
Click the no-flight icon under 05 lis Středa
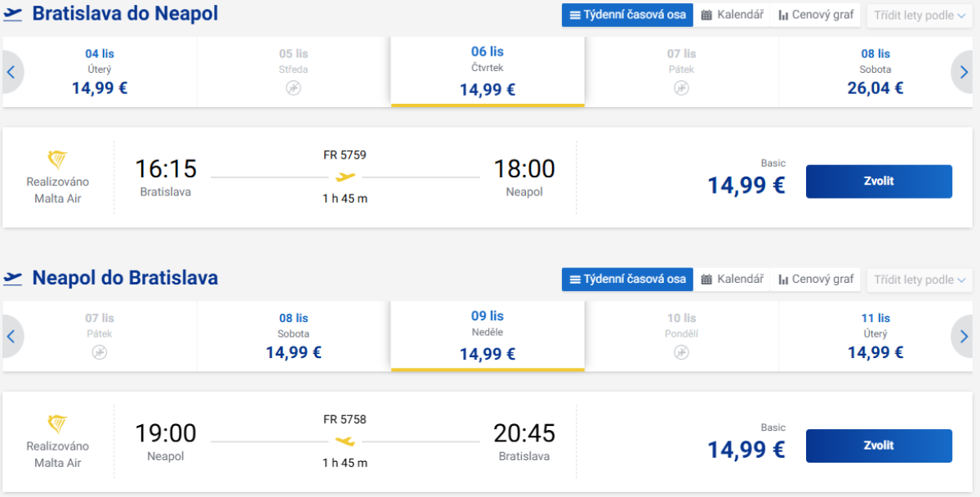(294, 87)
